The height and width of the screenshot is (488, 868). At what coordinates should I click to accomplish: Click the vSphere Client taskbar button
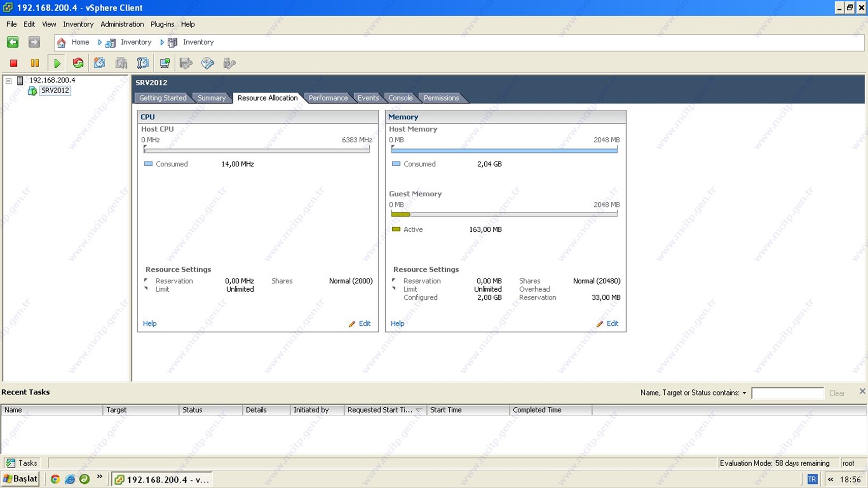pos(162,479)
